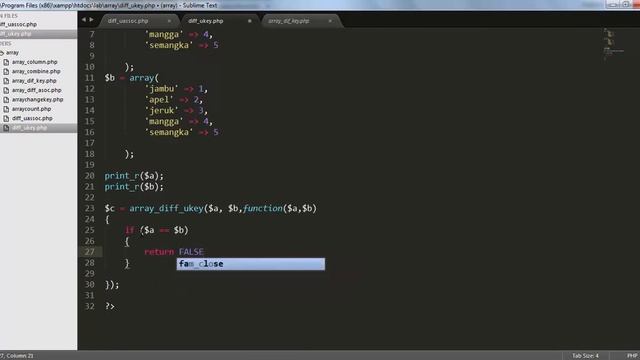Click file icon beside arraycount.php
This screenshot has width=640, height=360.
pos(6,109)
